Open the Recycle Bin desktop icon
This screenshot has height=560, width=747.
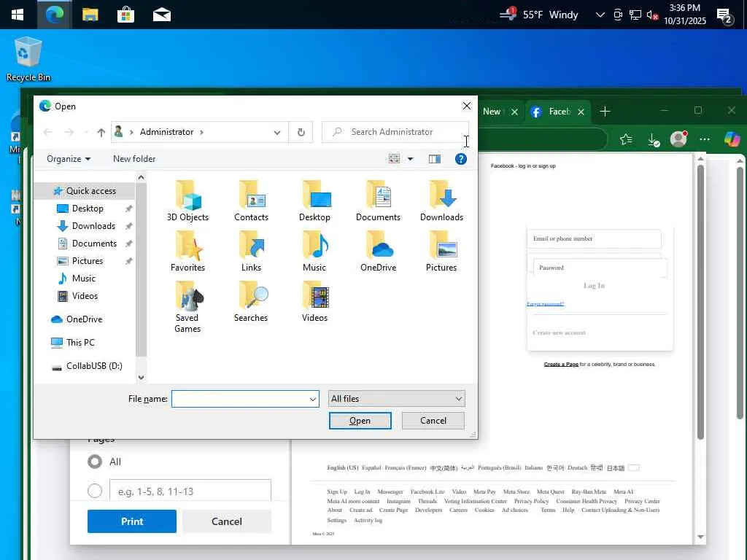pos(28,59)
